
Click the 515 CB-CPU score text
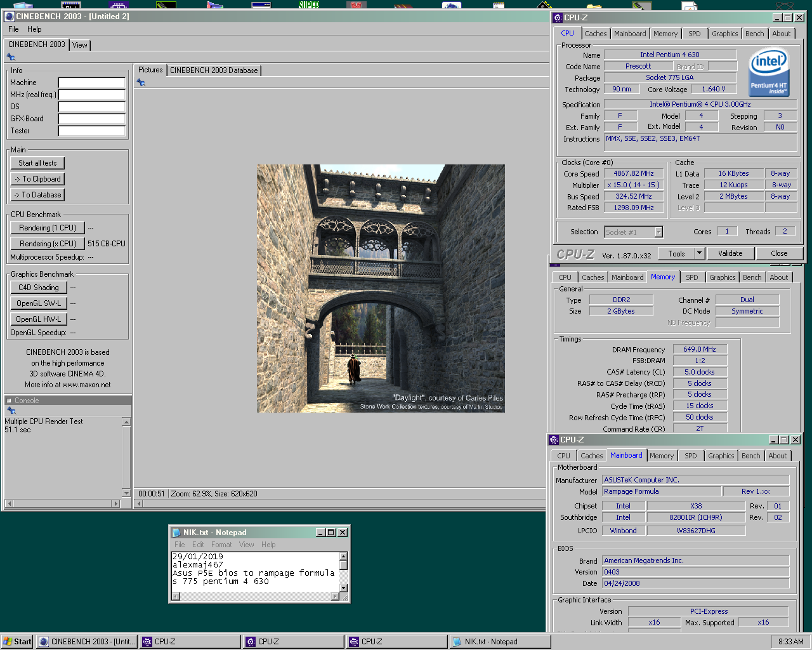[107, 244]
